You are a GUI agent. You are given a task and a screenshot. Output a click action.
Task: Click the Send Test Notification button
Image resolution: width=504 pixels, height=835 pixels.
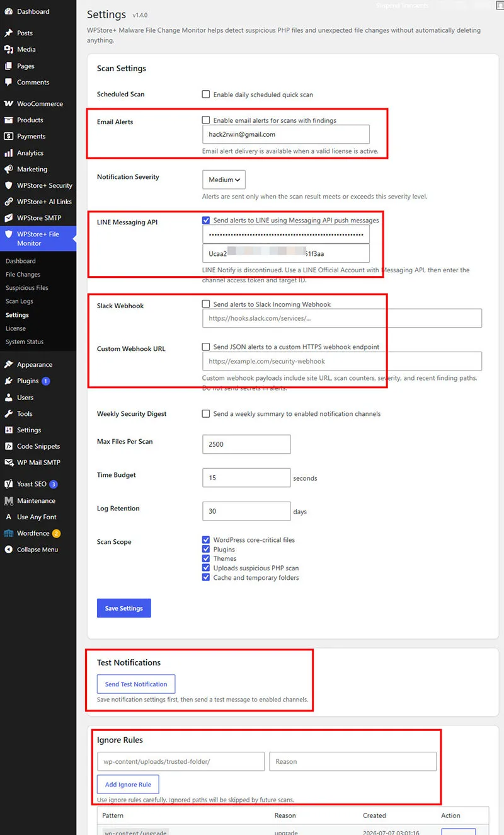[x=136, y=684]
